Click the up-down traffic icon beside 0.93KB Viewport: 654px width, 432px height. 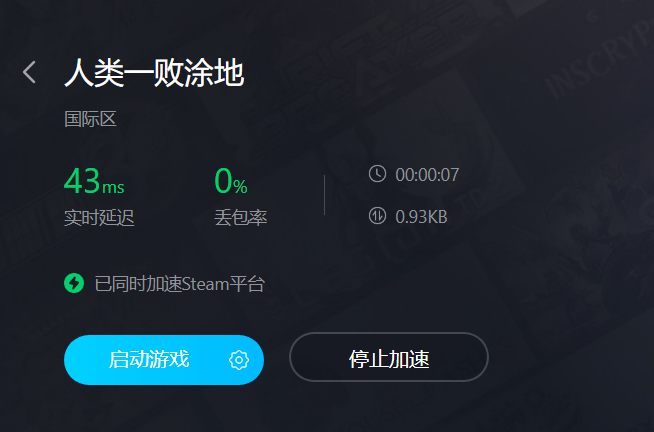click(377, 216)
